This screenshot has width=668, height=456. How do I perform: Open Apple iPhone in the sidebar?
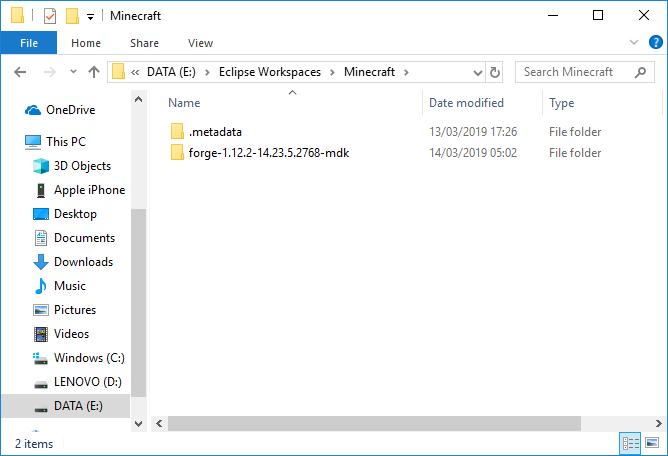[x=80, y=190]
